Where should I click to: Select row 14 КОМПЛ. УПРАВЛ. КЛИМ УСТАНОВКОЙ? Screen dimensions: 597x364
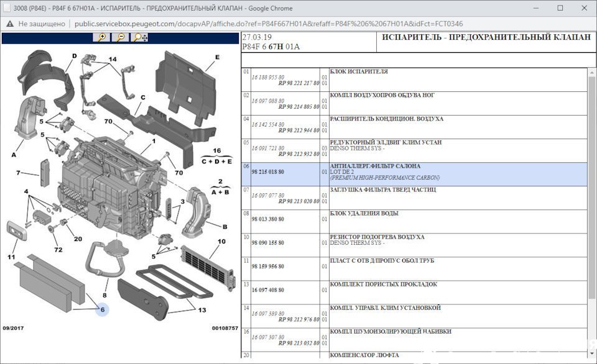414,316
